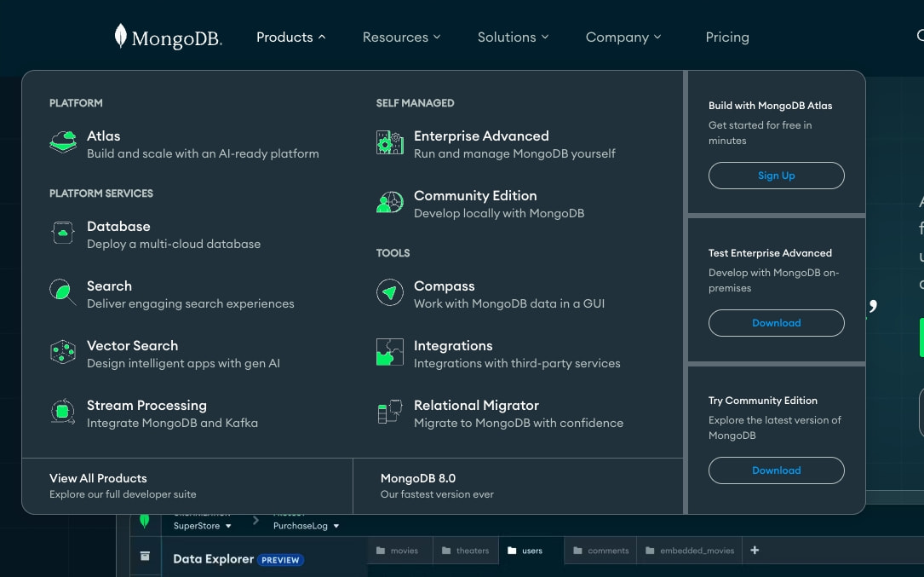Click "Build and scale with an AI-ready platform"
Viewport: 924px width, 577px height.
(203, 154)
